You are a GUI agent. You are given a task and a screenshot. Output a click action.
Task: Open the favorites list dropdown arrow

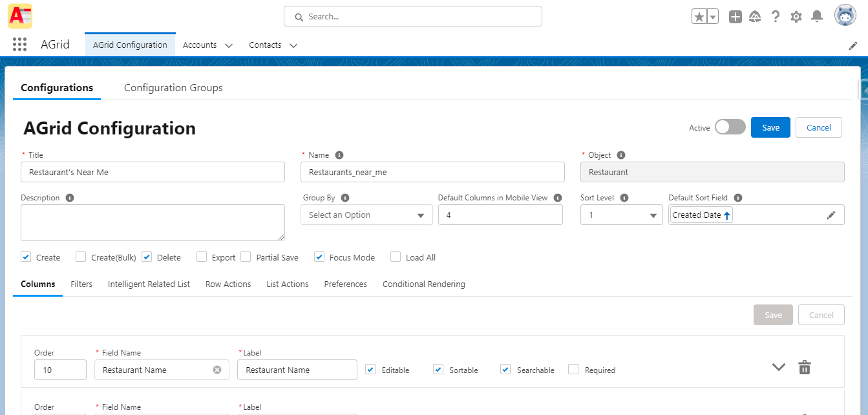tap(713, 17)
